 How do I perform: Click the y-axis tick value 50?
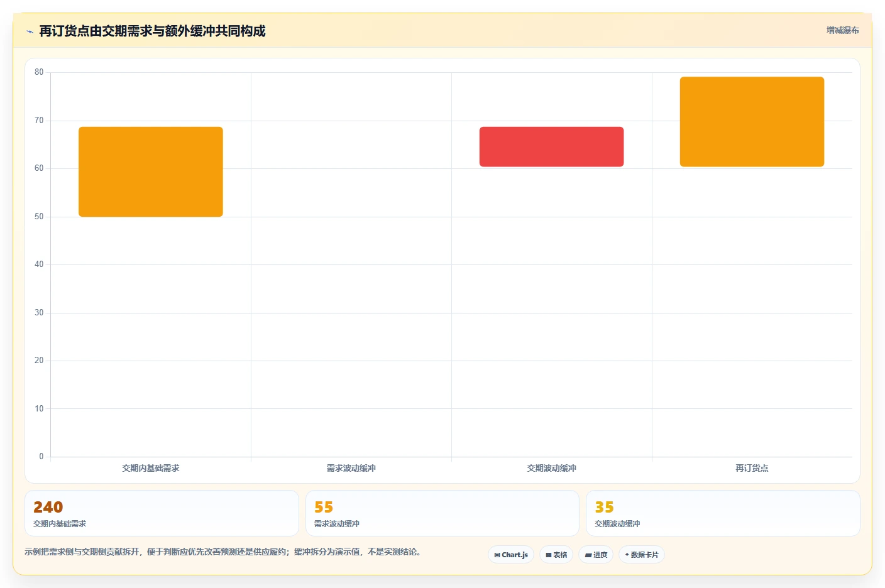pyautogui.click(x=39, y=217)
